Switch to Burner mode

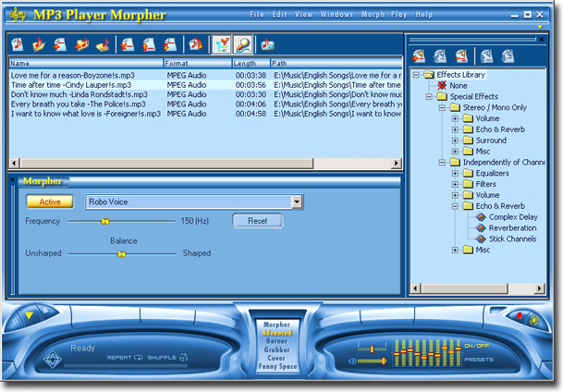(276, 341)
